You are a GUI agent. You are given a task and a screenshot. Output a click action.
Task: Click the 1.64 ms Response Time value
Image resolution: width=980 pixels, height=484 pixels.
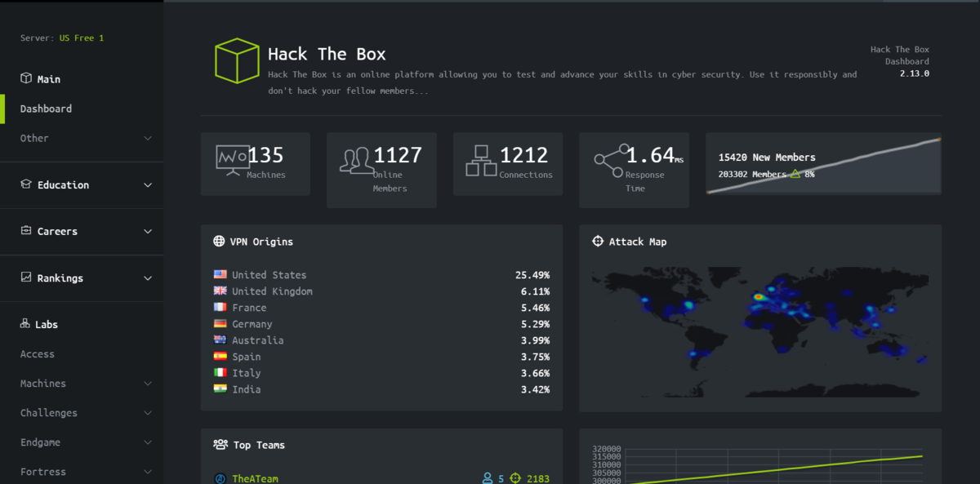tap(654, 155)
